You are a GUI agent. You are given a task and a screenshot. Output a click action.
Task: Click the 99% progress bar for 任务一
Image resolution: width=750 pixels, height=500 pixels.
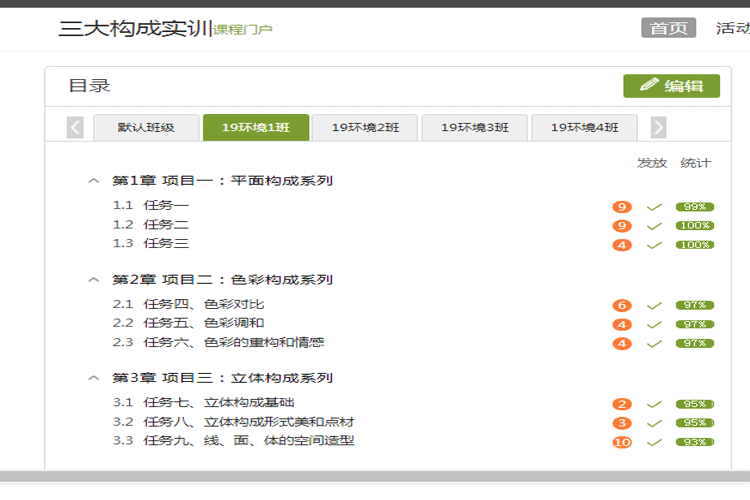pos(694,207)
